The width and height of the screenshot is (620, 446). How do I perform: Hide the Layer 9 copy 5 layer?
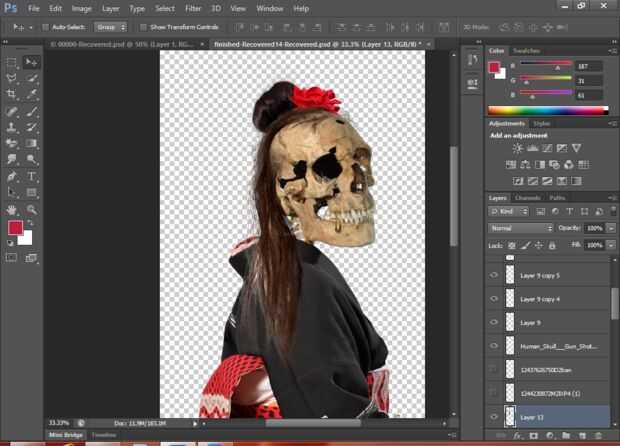click(493, 275)
